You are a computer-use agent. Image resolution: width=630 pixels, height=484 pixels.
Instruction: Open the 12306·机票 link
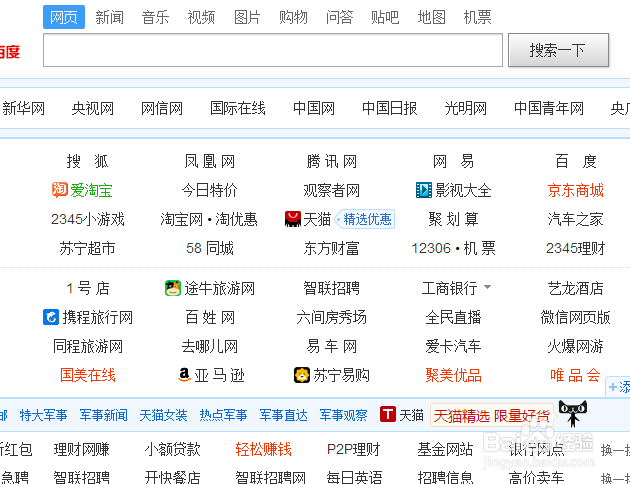pyautogui.click(x=453, y=248)
